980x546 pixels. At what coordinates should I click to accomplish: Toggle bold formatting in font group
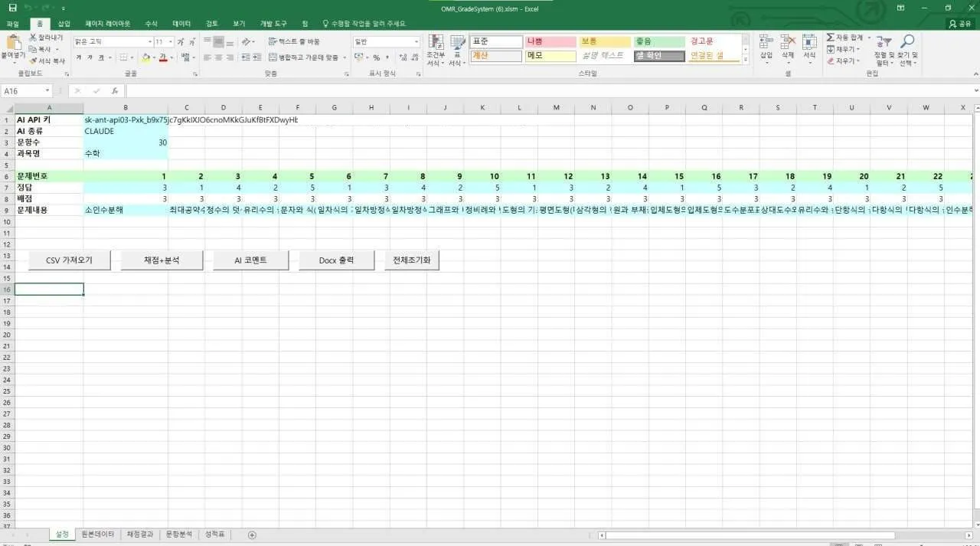tap(78, 57)
